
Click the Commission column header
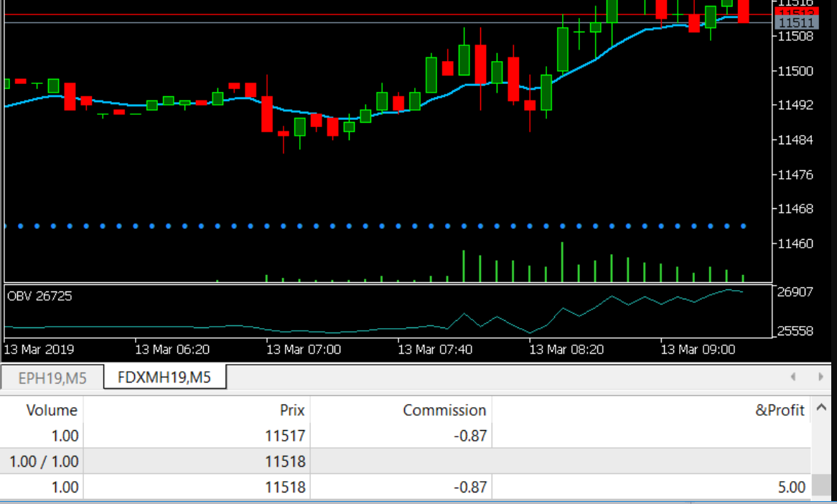pos(444,410)
